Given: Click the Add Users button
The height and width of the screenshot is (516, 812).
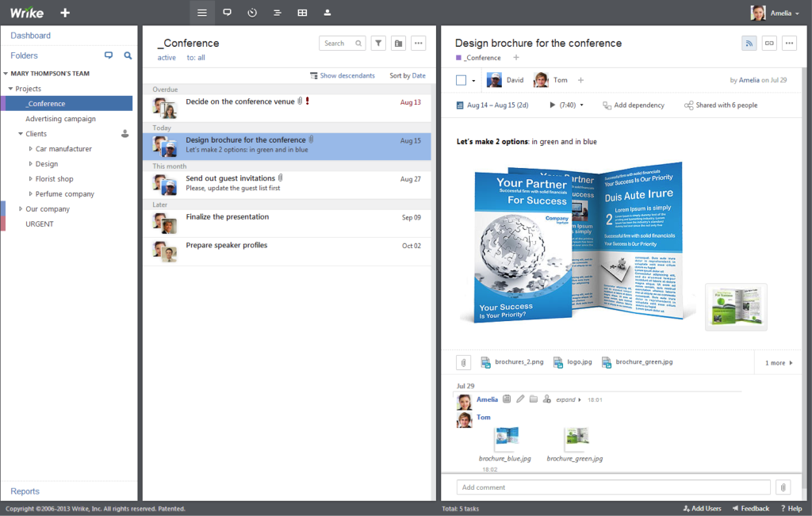Looking at the screenshot, I should click(x=702, y=509).
